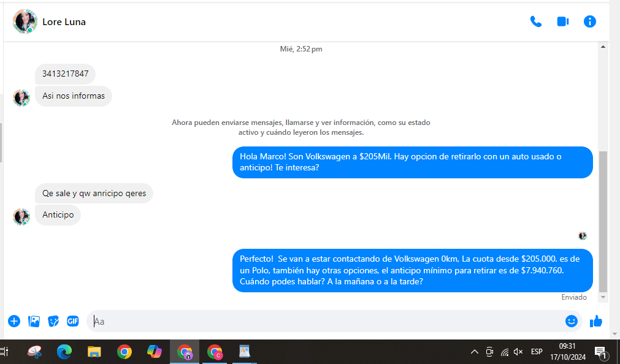
Task: Switch the ESP input language
Action: 537,352
